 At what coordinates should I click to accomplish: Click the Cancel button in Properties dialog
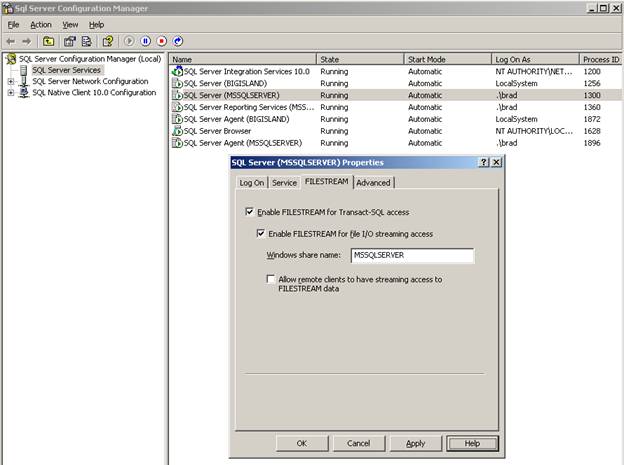(x=359, y=443)
